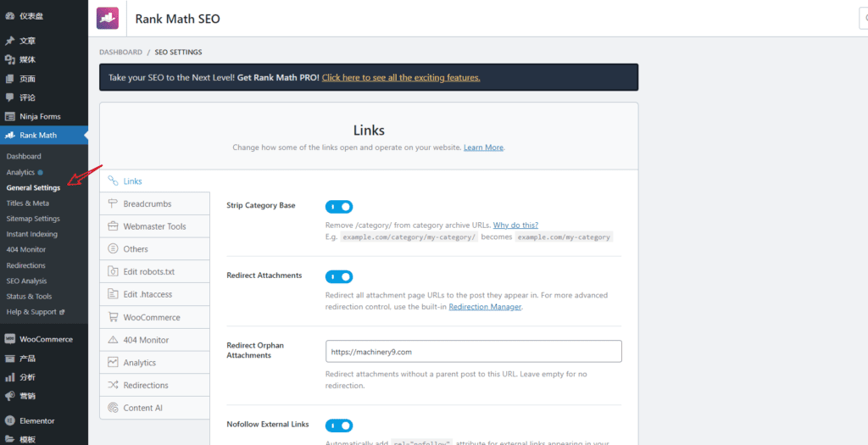The image size is (868, 445).
Task: Click the circled lines icon of Others
Action: click(x=113, y=249)
